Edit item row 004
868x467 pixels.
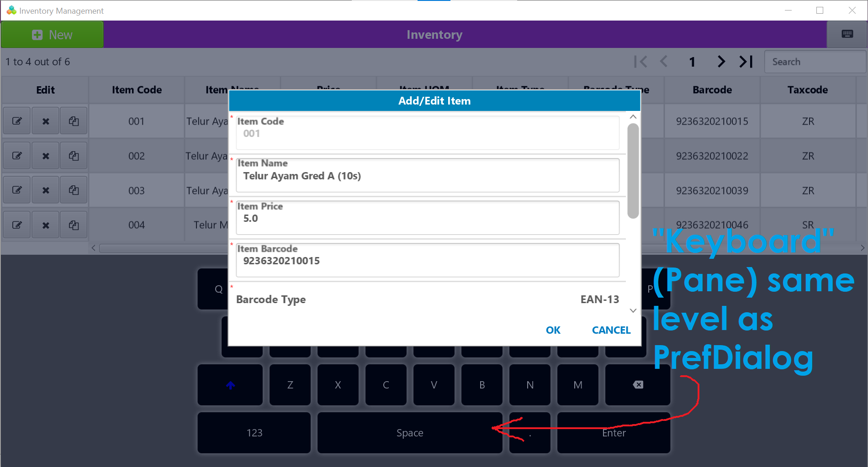click(17, 225)
